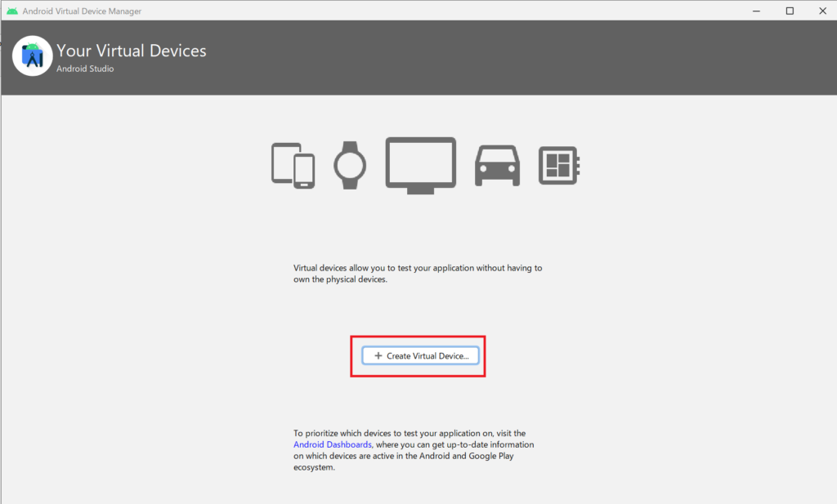Click the Android Studio logo in header
Screen dimensions: 837x504
pos(32,56)
